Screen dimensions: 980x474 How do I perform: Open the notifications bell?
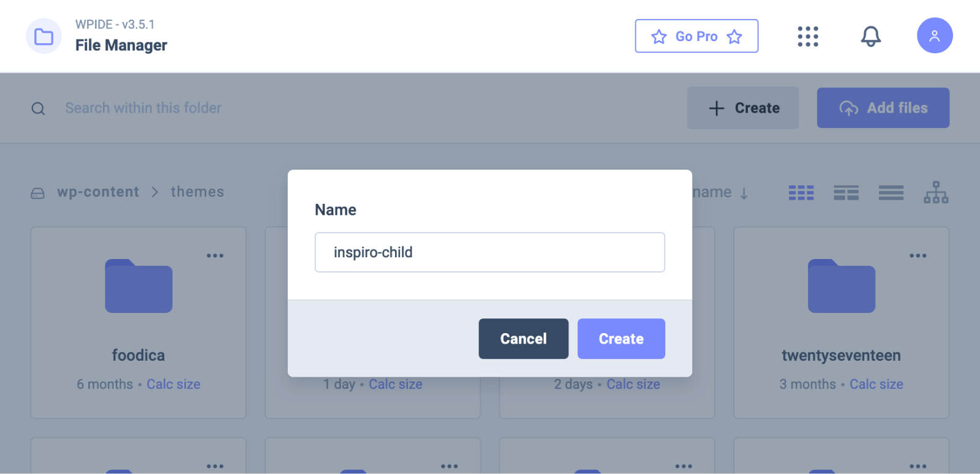pos(870,36)
